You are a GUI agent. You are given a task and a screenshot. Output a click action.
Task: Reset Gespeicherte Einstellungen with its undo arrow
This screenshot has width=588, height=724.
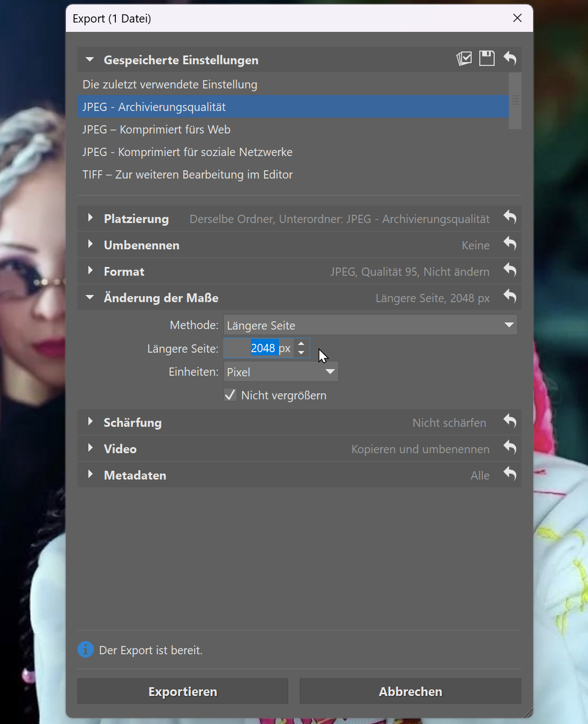pos(510,58)
